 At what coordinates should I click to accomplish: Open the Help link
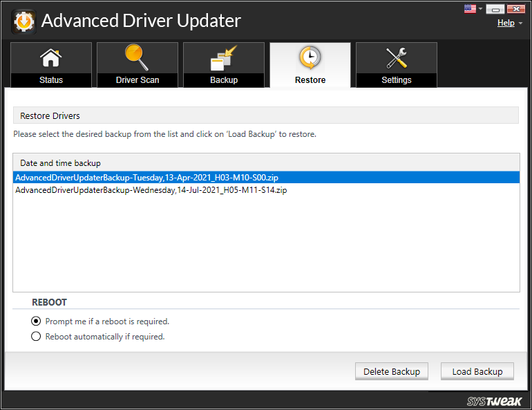tap(506, 23)
